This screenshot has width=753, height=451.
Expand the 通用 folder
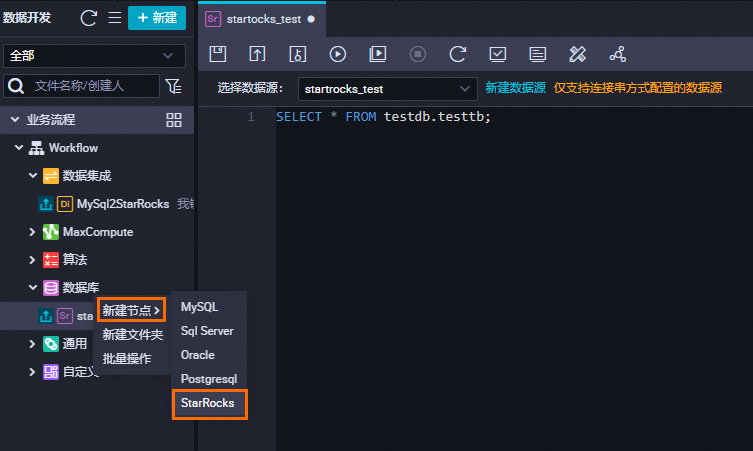(x=32, y=344)
